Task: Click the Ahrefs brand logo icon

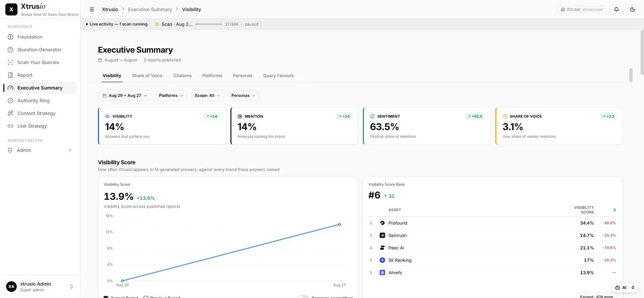Action: click(x=382, y=273)
